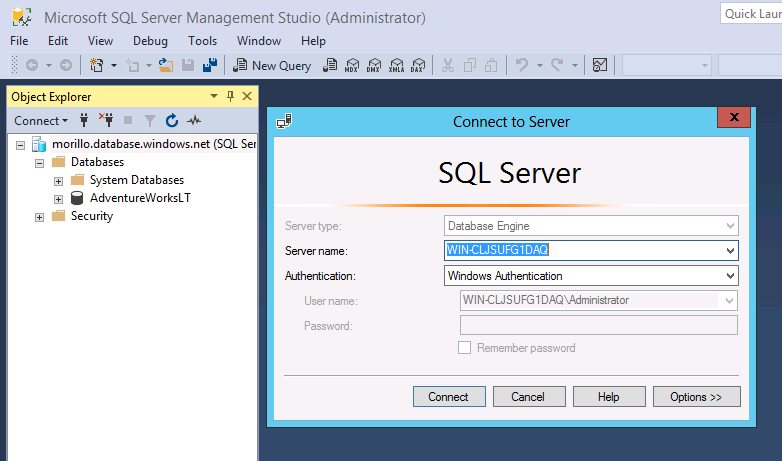This screenshot has height=461, width=782.
Task: Click the Open File folder icon in the toolbar
Action: [166, 65]
